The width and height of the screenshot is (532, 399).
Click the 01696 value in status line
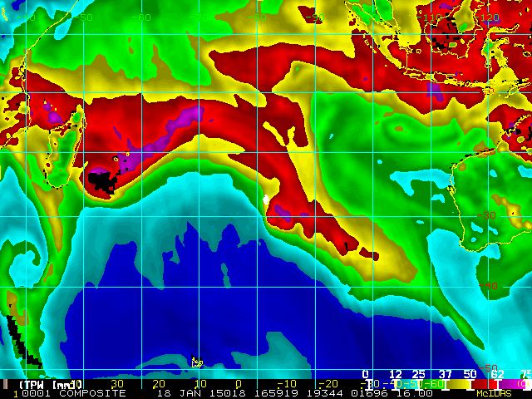(370, 393)
